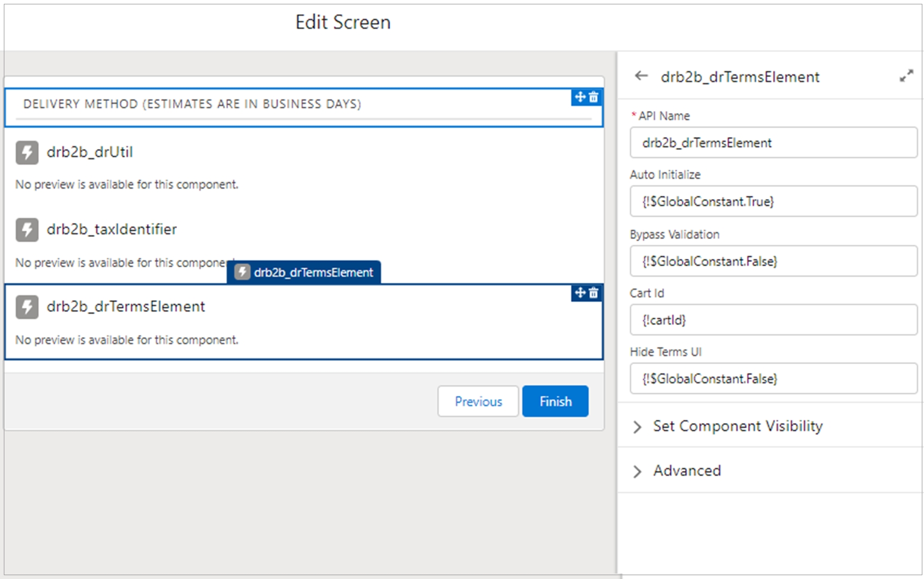Select the drb2b_drTermsElement floating label tag
Image resolution: width=924 pixels, height=579 pixels.
[304, 272]
